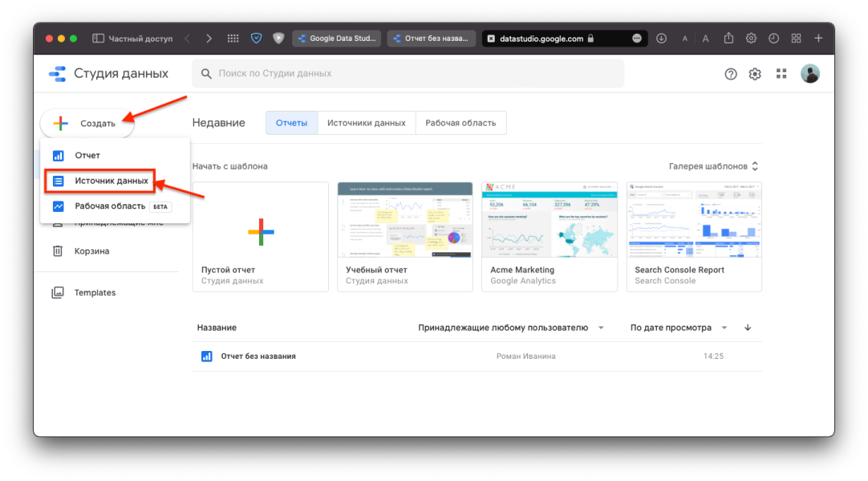868x481 pixels.
Task: Click the Создать create button
Action: (x=87, y=123)
